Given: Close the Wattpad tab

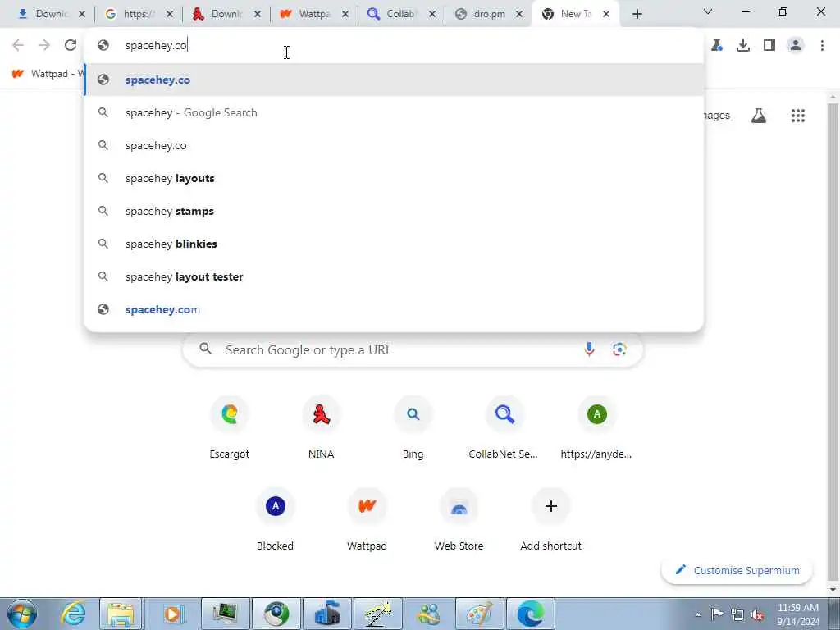Looking at the screenshot, I should (x=345, y=15).
